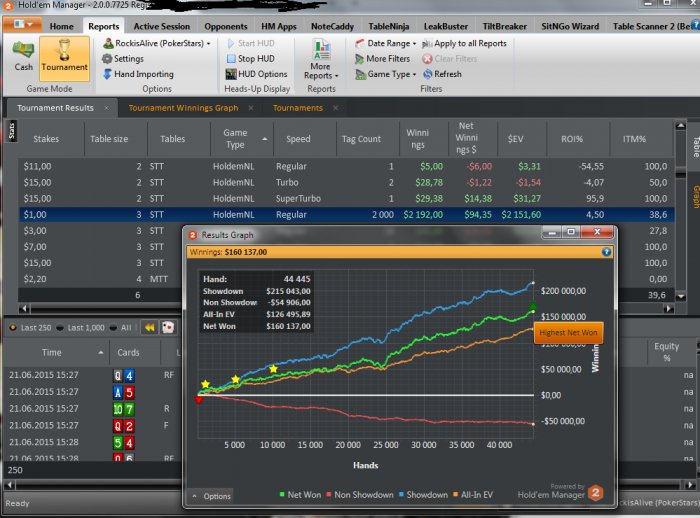Open the application menu button
The width and height of the screenshot is (700, 518).
coord(22,25)
